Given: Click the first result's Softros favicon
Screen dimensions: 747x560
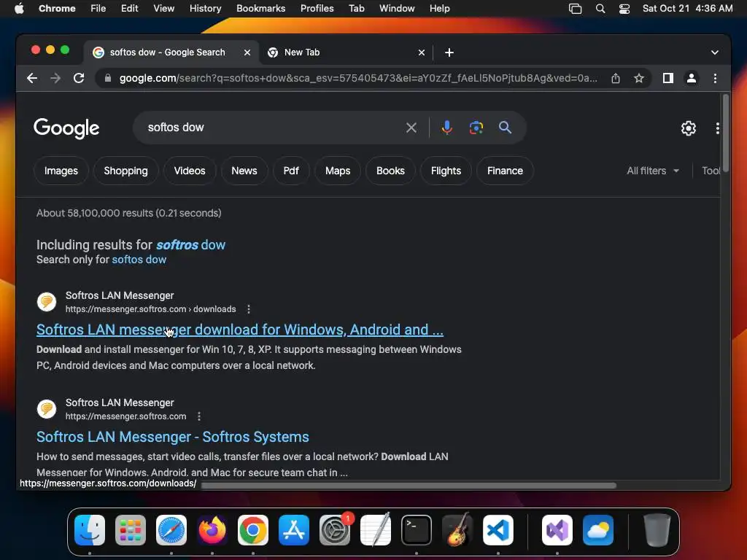Looking at the screenshot, I should click(47, 302).
